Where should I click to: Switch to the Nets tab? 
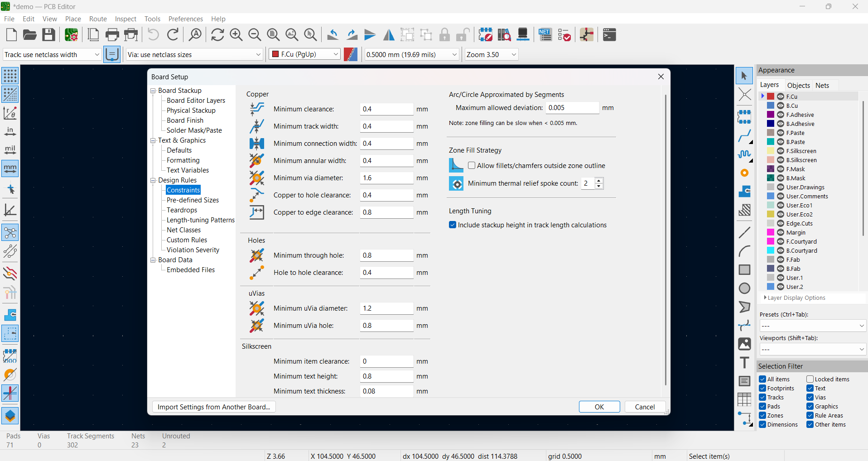click(822, 85)
